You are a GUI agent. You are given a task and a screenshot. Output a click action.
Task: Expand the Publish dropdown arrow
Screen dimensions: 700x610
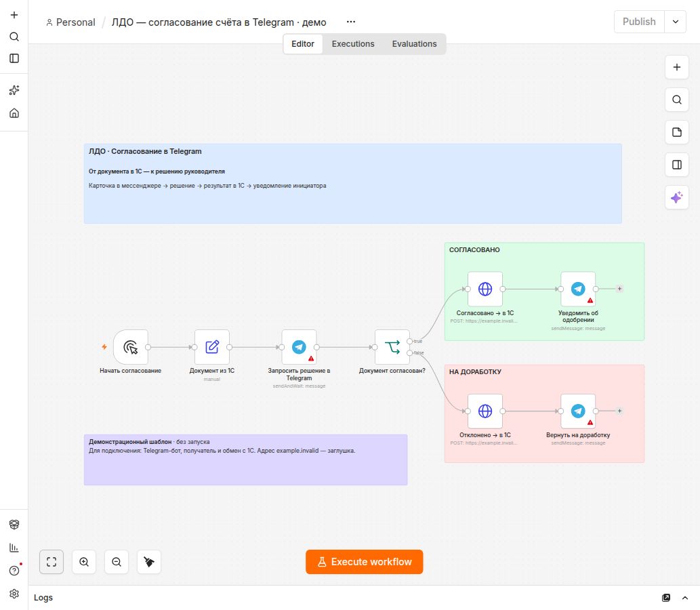[x=676, y=22]
